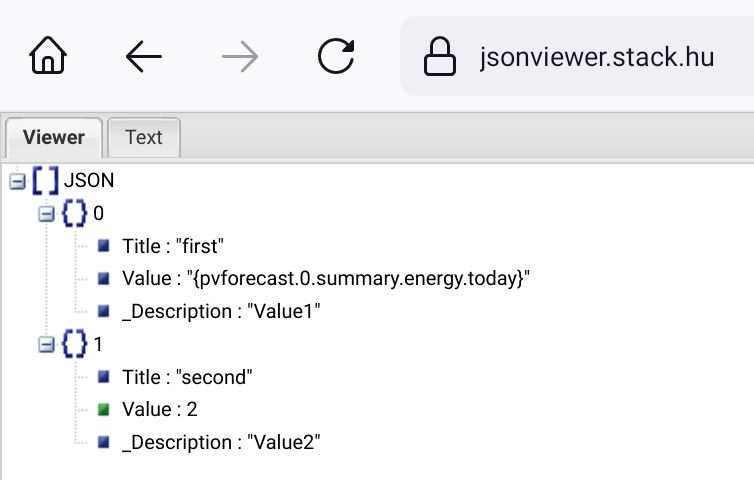
Task: Go back with the left arrow
Action: pos(144,57)
